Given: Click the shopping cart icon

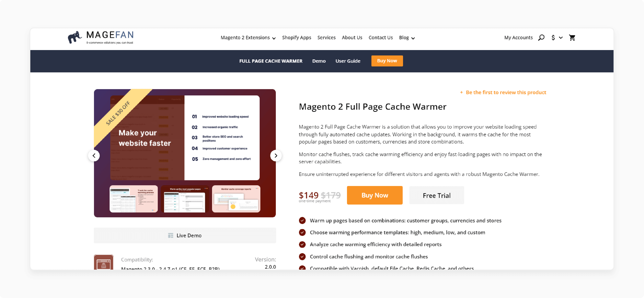Looking at the screenshot, I should coord(572,37).
